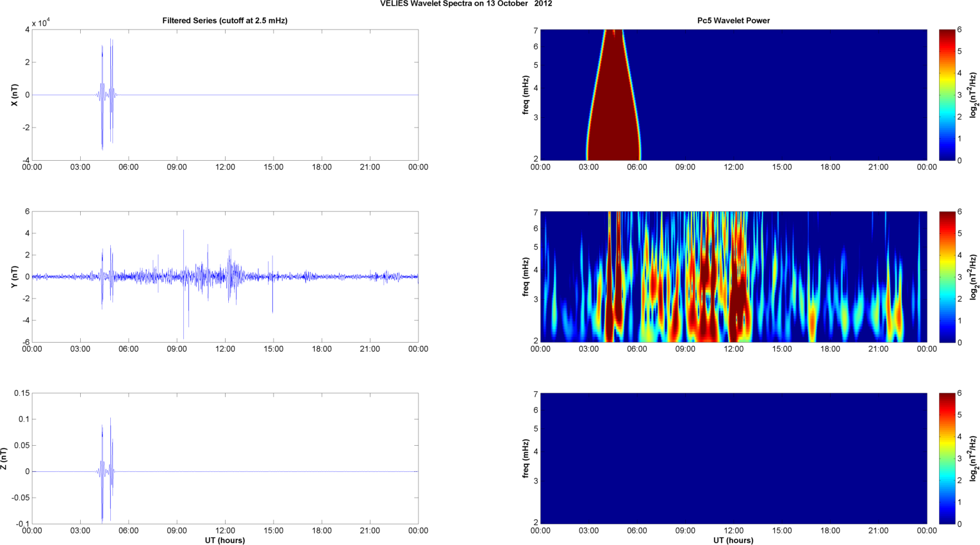980x545 pixels.
Task: Click the Y filtered series waveform plot
Action: [225, 277]
